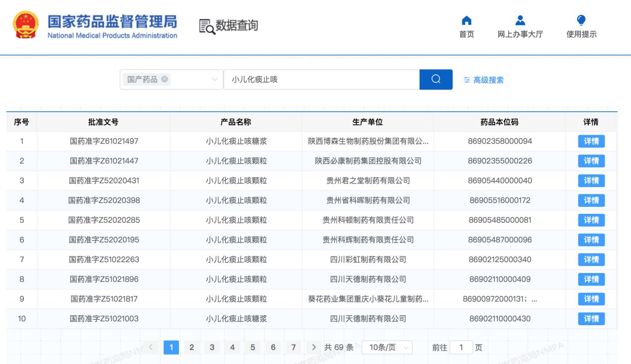Screen dimensions: 631x364
Task: Click drug code 86902110000430
Action: (x=500, y=319)
